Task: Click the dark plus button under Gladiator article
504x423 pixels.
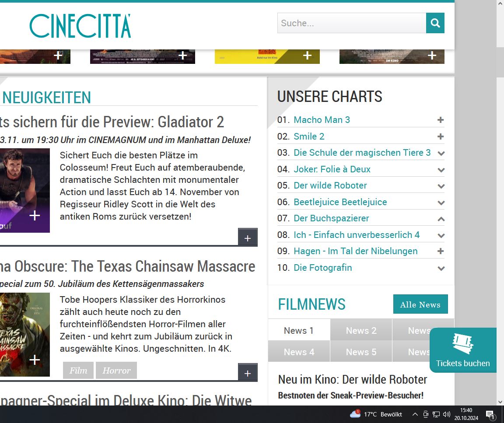Action: [248, 238]
